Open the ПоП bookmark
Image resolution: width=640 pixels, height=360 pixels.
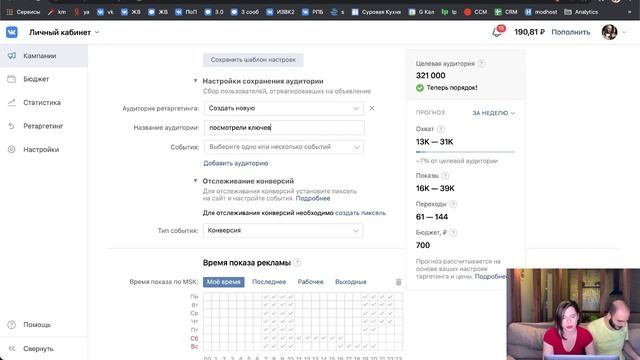click(x=186, y=12)
